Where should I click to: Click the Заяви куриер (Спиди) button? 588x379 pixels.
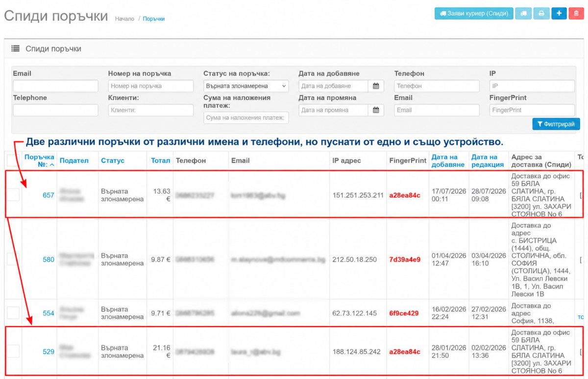tap(474, 14)
